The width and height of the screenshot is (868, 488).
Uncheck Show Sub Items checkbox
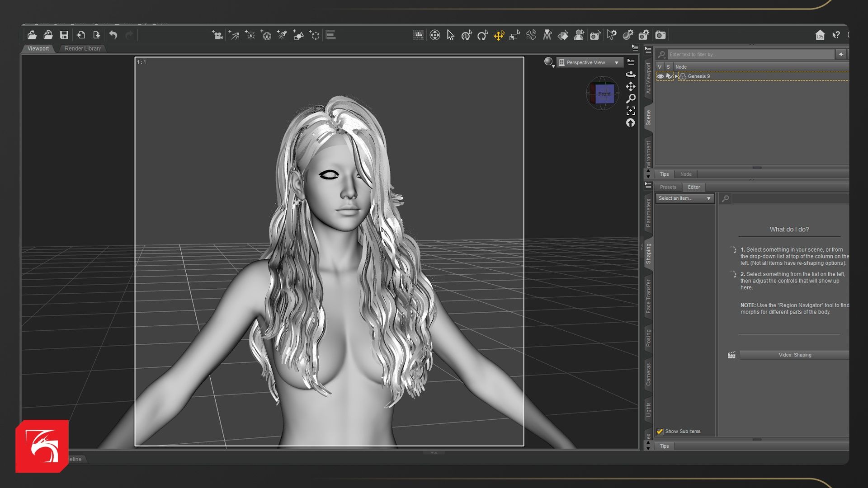(x=660, y=432)
